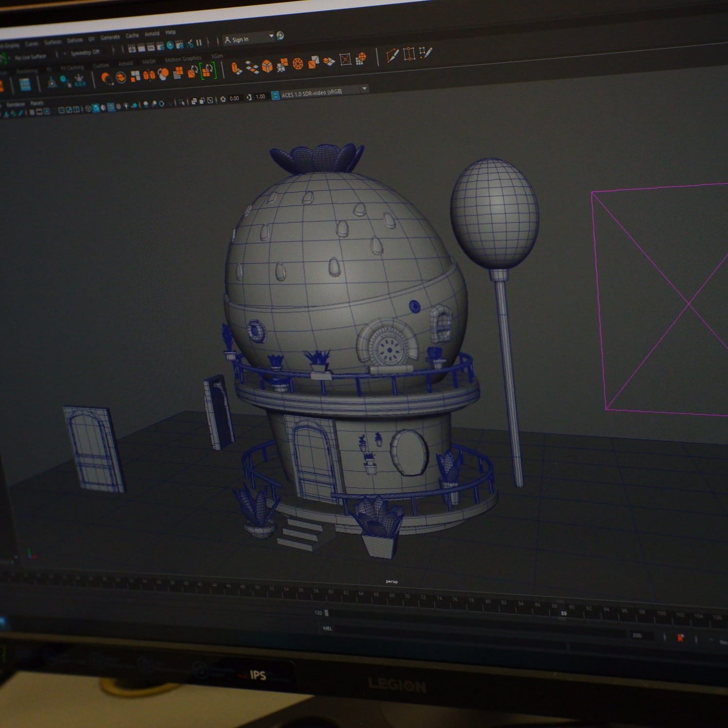Open the Arnold menu in menu bar

(152, 33)
